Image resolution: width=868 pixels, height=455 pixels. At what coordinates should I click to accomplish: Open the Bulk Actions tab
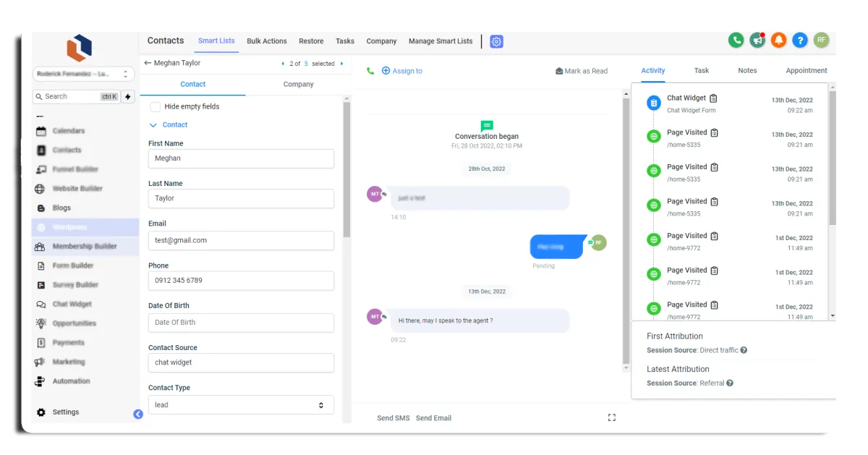click(267, 41)
